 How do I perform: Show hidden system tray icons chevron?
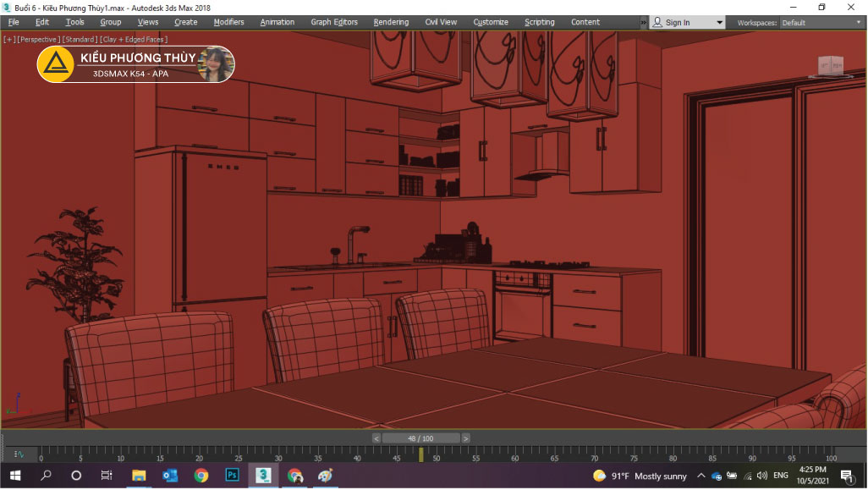701,476
